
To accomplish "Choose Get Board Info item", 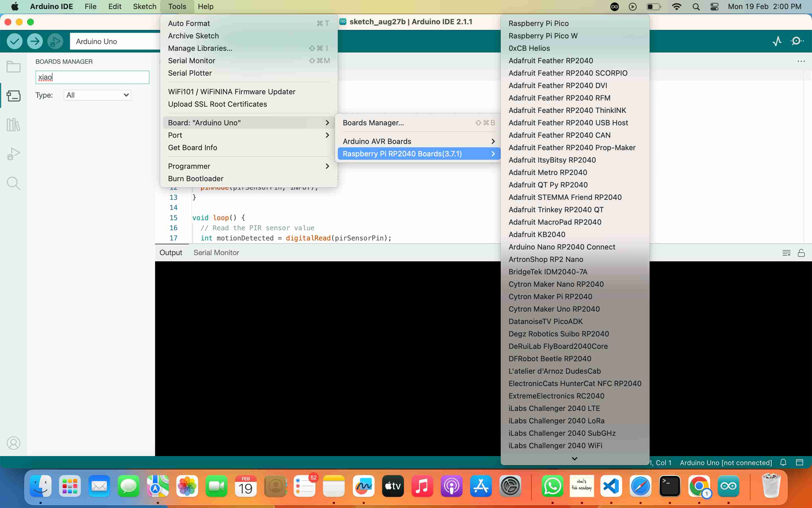I will (249, 148).
